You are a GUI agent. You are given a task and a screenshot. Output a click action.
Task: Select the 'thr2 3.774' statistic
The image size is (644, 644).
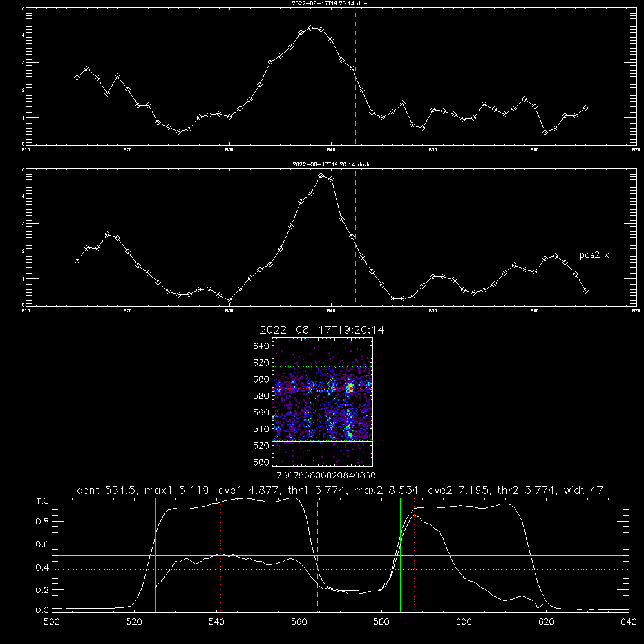(527, 490)
